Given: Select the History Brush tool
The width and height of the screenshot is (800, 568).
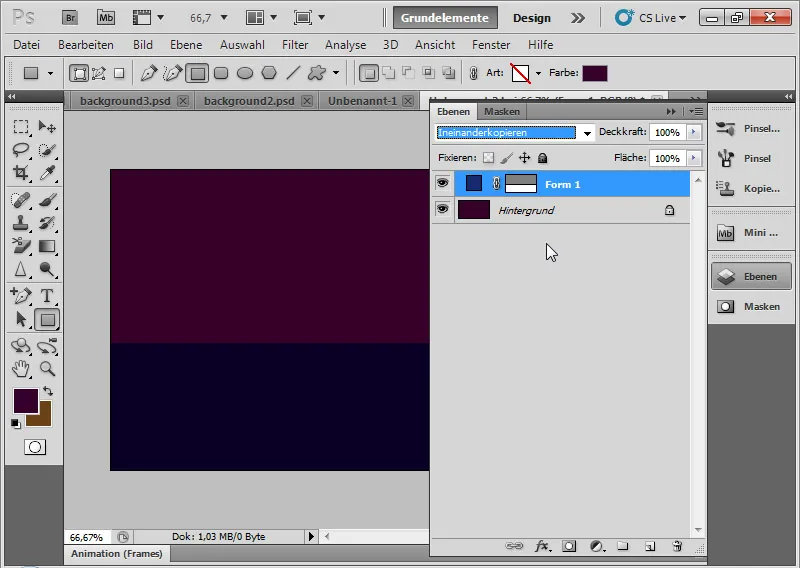Looking at the screenshot, I should pyautogui.click(x=47, y=223).
